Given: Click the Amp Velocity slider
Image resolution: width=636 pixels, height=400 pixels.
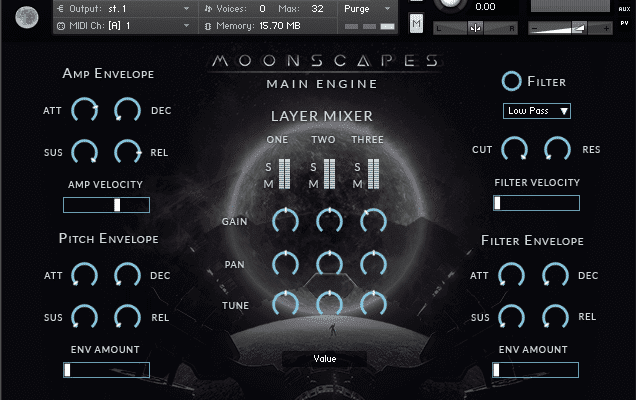Looking at the screenshot, I should coord(106,205).
